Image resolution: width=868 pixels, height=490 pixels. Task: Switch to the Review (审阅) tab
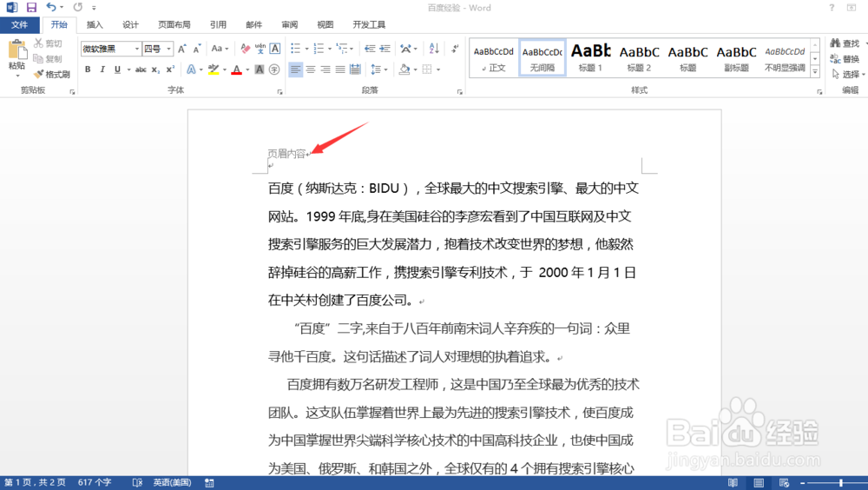[x=290, y=24]
